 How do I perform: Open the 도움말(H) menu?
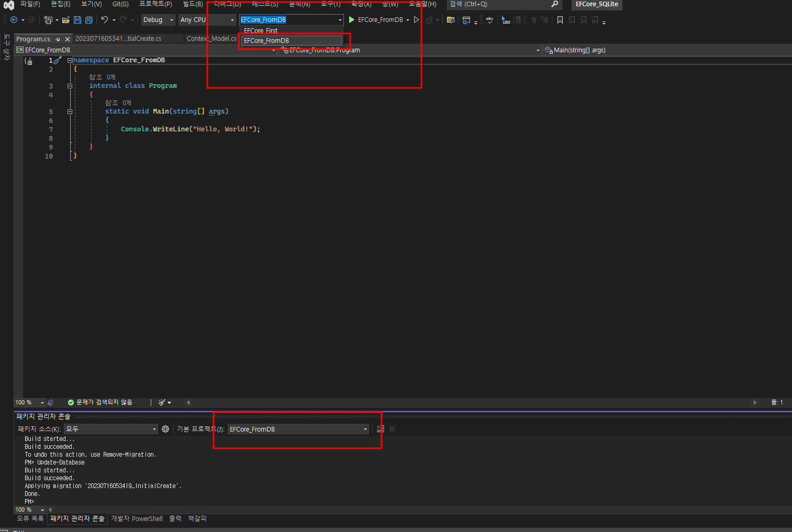pos(423,4)
